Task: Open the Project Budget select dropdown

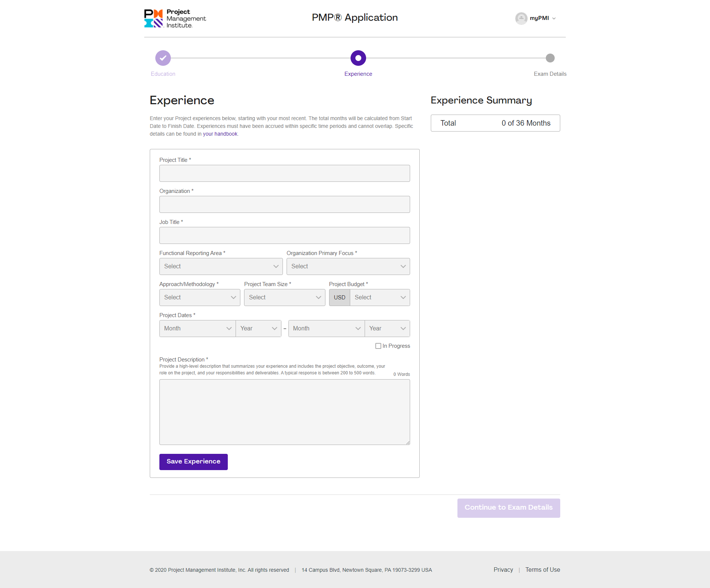Action: point(379,298)
